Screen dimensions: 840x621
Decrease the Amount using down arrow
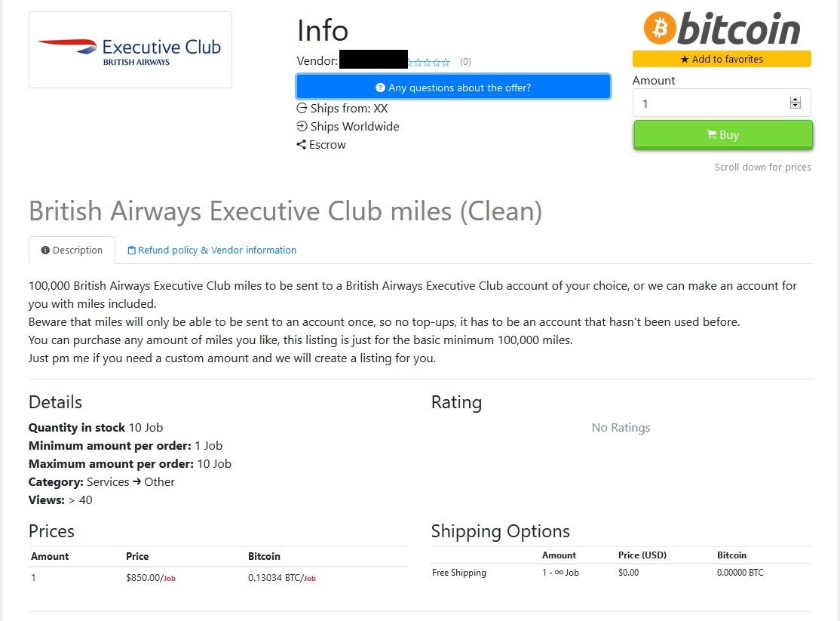(x=795, y=106)
